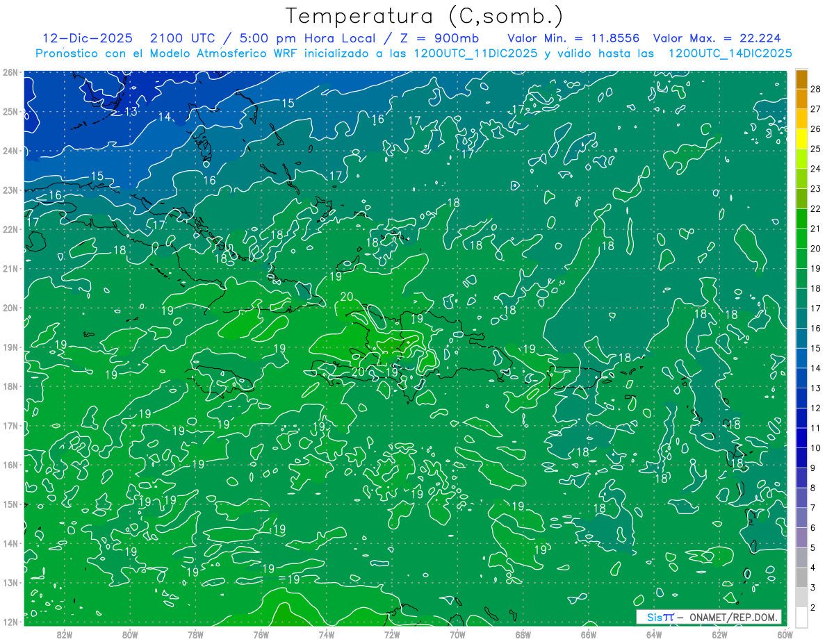
Task: Click the '23N' latitude axis label
Action: click(10, 190)
